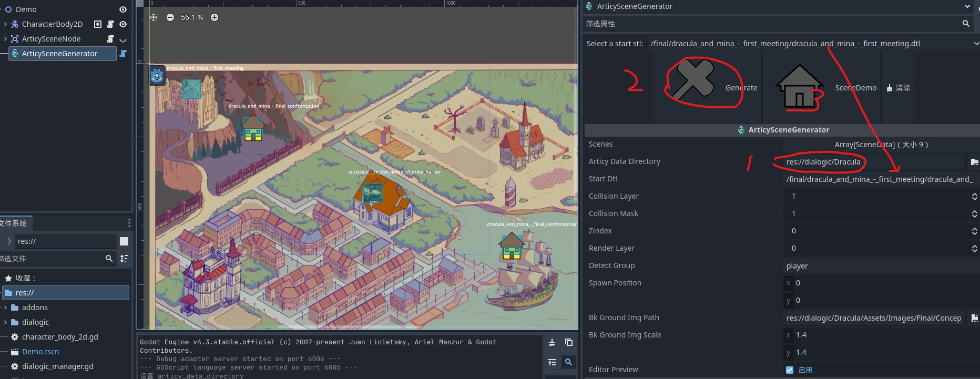
Task: Toggle the hidden eye of ArticySceneNode
Action: [123, 39]
